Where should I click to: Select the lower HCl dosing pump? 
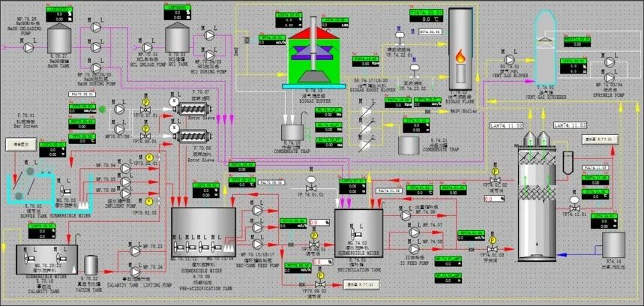[209, 55]
